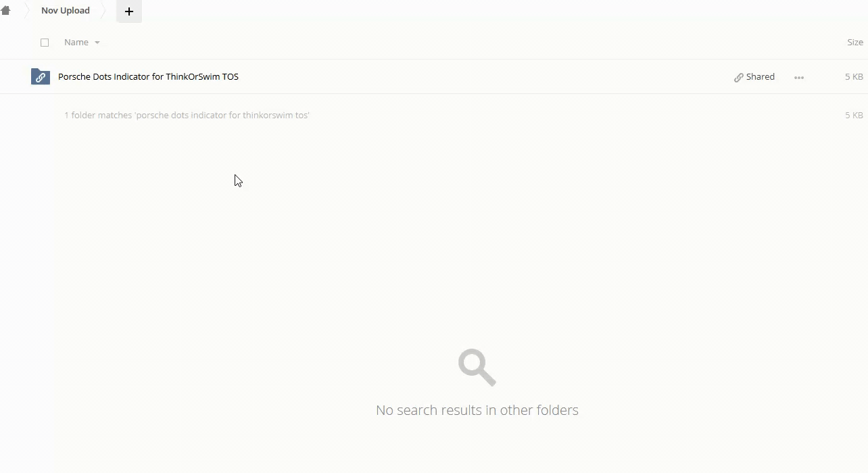Open the three-dots actions menu for the folder
The image size is (868, 473).
799,78
